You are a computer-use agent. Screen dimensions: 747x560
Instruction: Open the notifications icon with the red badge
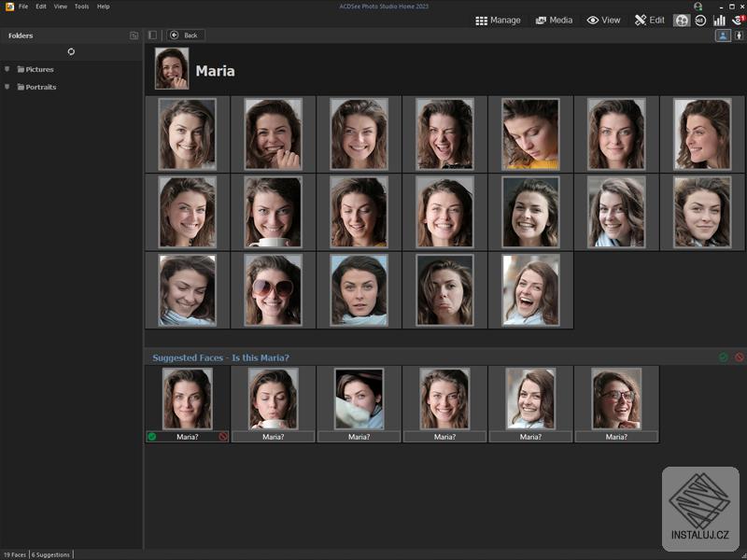pos(737,20)
